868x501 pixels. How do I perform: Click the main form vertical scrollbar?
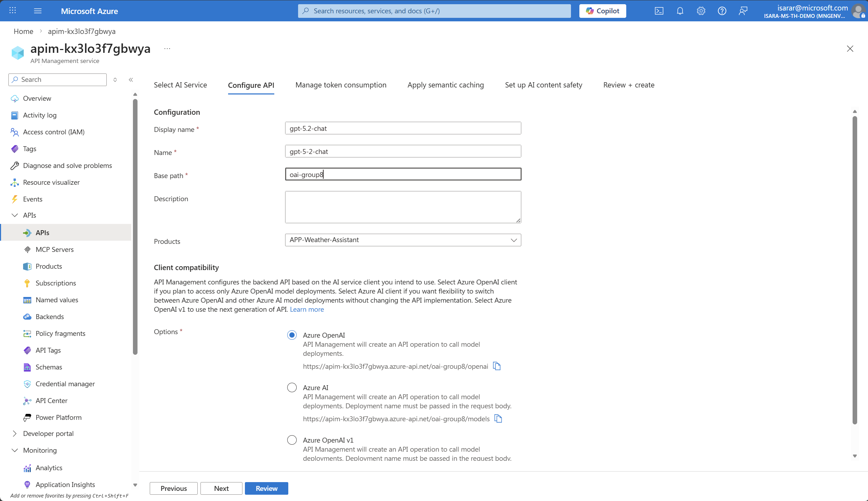click(x=855, y=269)
